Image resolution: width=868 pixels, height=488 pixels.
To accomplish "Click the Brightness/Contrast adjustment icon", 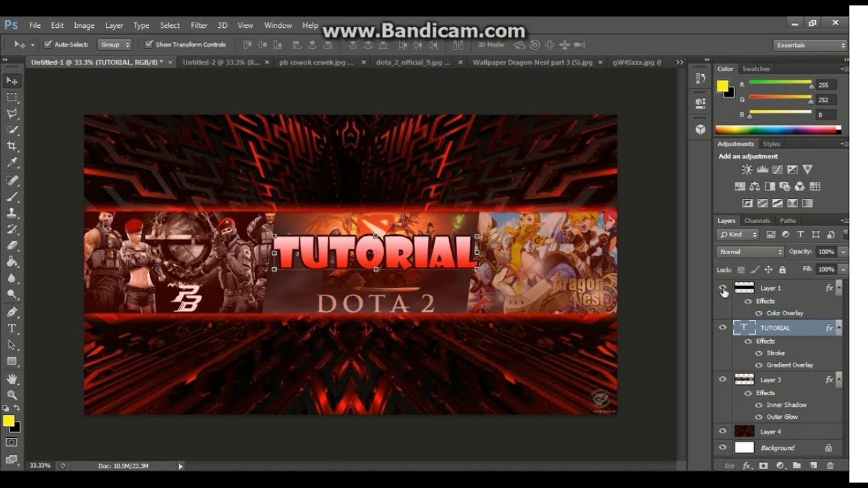I will click(747, 169).
